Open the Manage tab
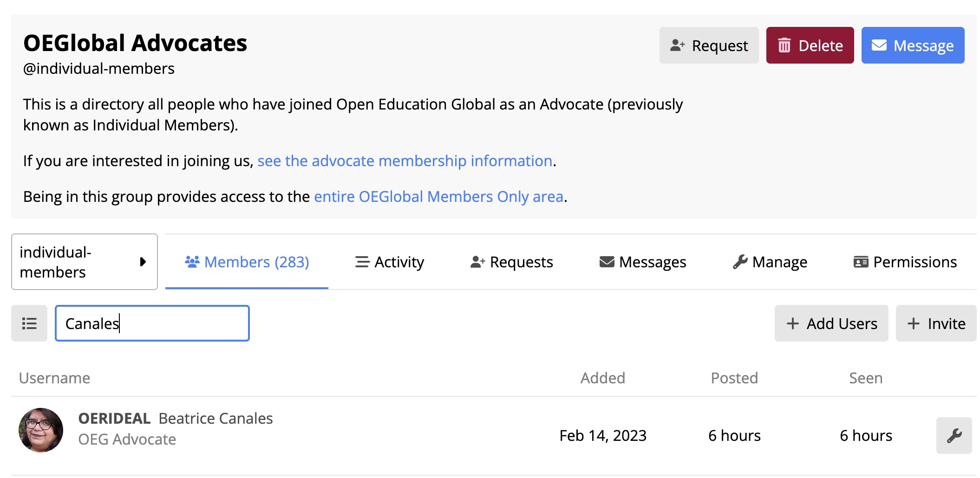This screenshot has width=980, height=478. click(770, 262)
